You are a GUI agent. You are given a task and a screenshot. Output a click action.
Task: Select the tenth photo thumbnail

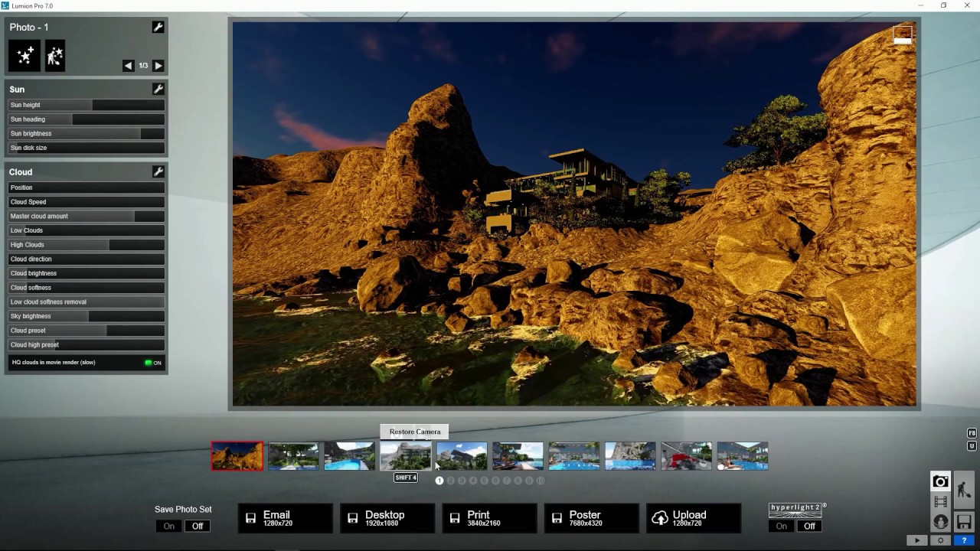(743, 456)
